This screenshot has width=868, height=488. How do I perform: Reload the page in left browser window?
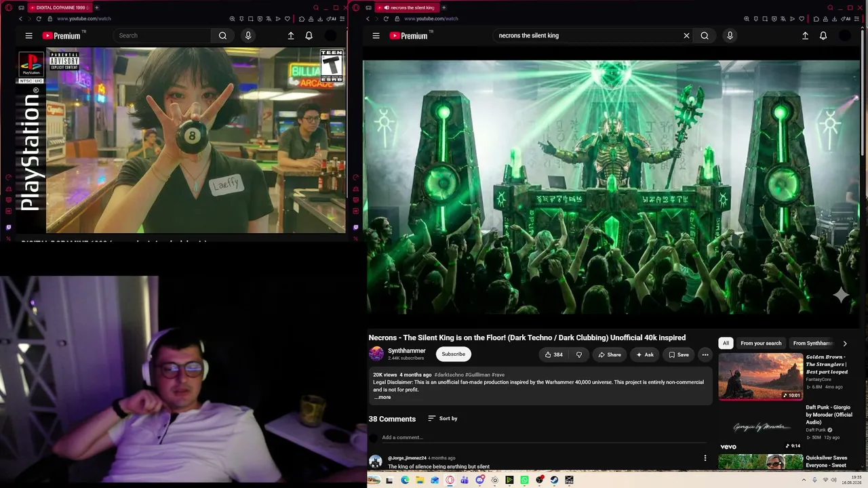coord(39,19)
